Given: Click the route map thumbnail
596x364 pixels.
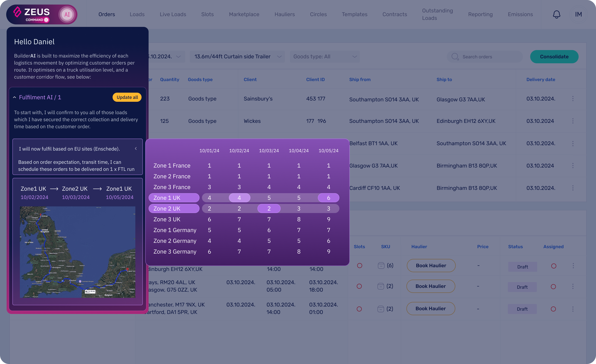Looking at the screenshot, I should point(77,252).
